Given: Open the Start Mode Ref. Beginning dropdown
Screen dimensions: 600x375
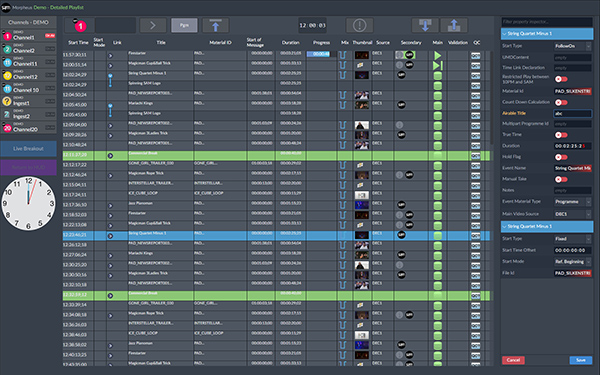Looking at the screenshot, I should point(572,262).
